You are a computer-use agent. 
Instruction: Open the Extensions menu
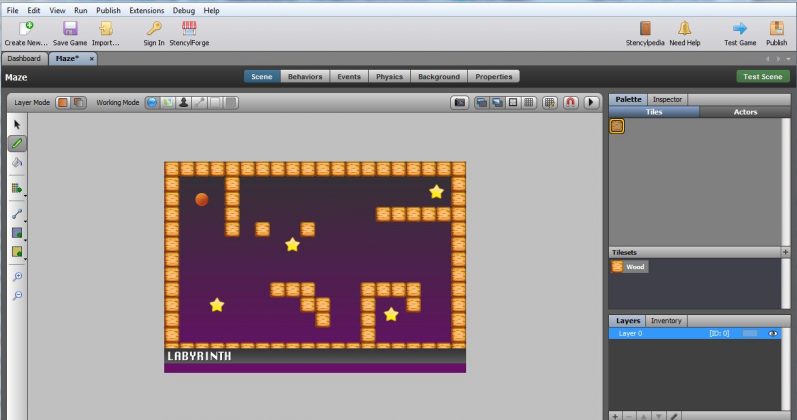146,10
